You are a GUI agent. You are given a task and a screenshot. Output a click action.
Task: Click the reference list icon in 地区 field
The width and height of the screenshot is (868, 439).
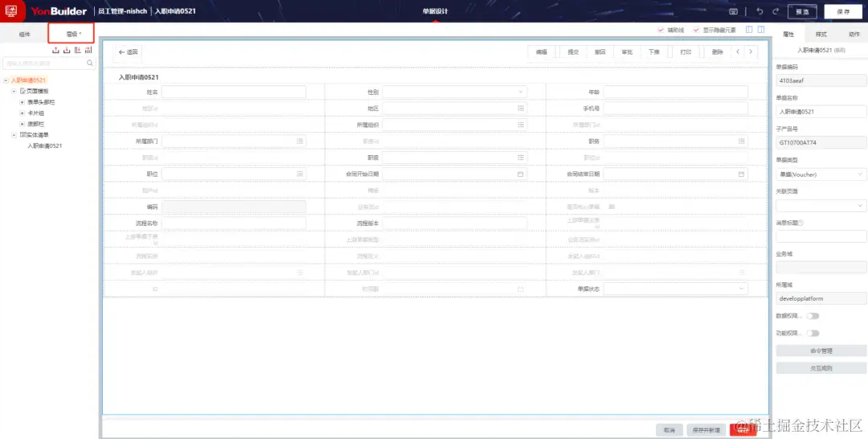pyautogui.click(x=520, y=108)
